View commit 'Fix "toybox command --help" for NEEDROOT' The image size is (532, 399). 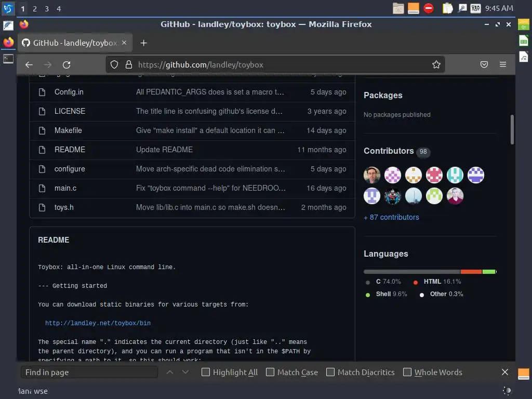pyautogui.click(x=211, y=188)
